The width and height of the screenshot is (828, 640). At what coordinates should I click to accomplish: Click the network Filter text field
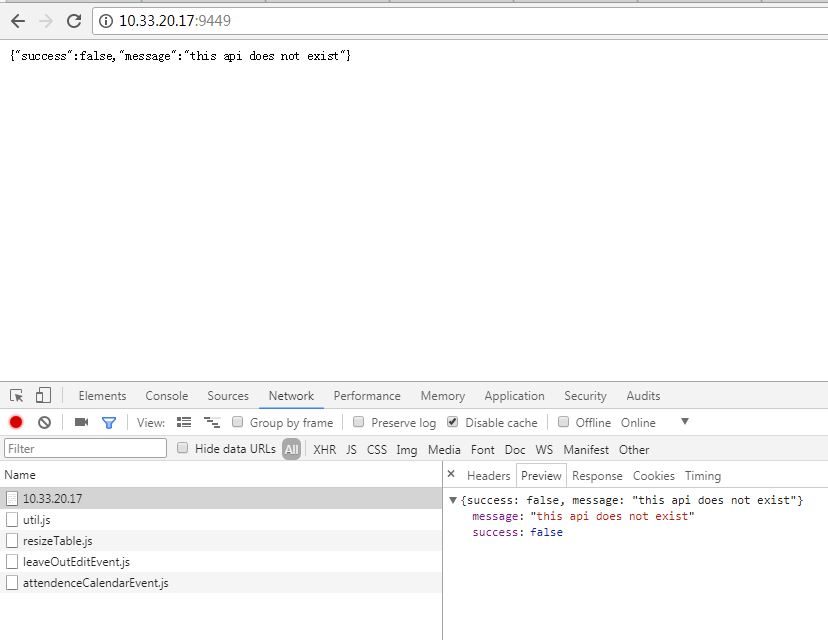pos(86,449)
